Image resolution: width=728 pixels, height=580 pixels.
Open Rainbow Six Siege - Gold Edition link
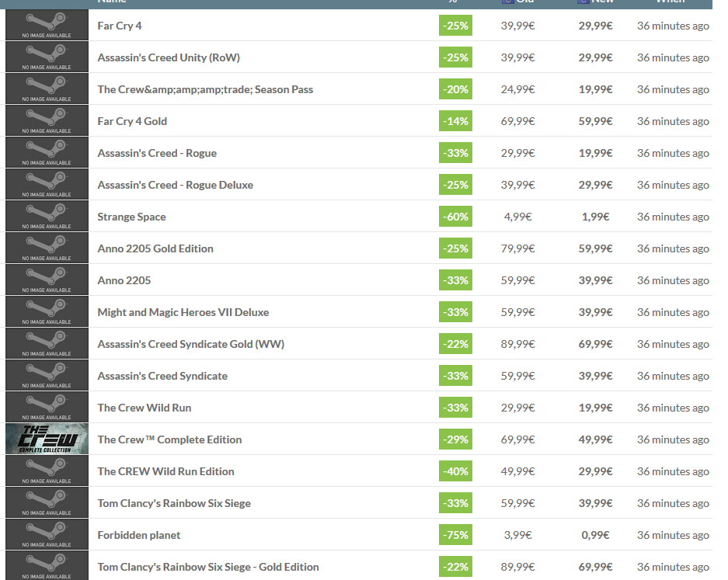click(208, 567)
